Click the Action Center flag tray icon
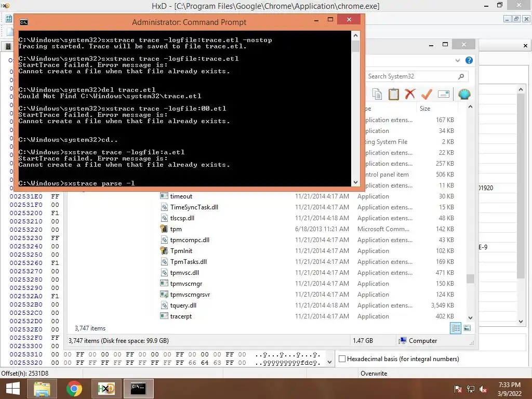Viewport: 532px width, 399px height. (458, 389)
